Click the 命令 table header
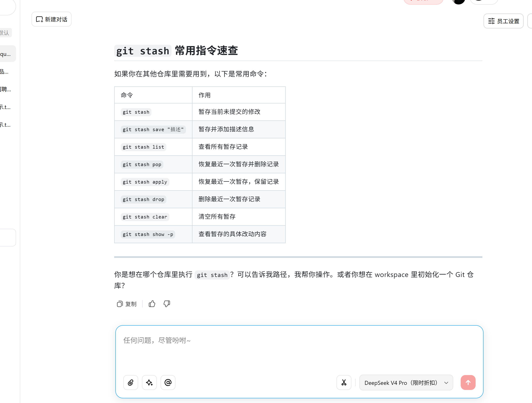This screenshot has width=532, height=403. (x=153, y=95)
